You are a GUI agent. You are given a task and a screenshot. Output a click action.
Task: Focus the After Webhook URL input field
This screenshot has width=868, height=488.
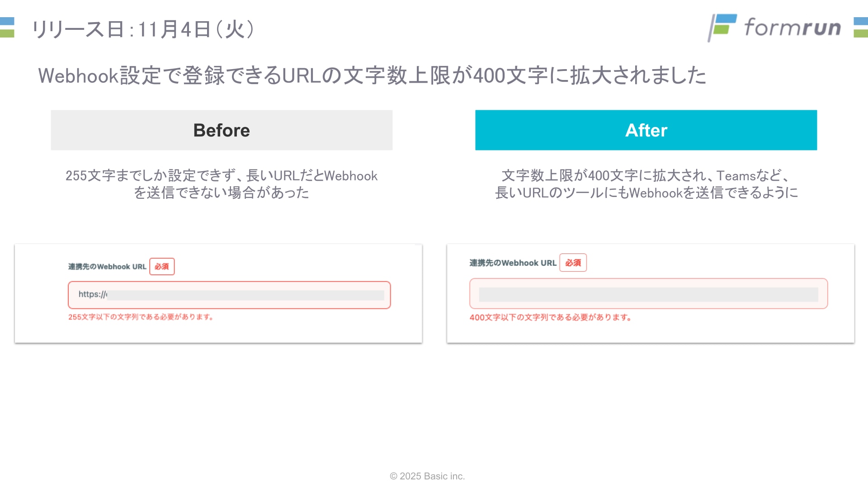click(x=648, y=294)
